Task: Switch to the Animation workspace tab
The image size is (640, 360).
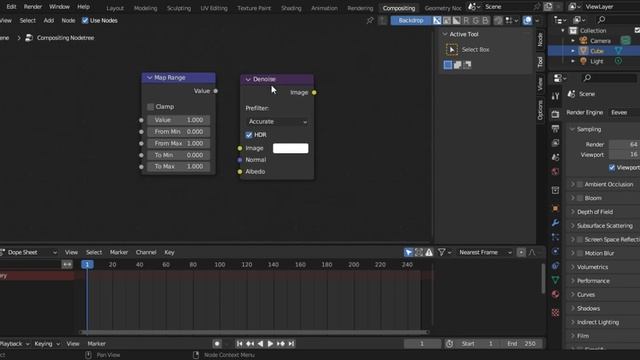Action: point(324,8)
